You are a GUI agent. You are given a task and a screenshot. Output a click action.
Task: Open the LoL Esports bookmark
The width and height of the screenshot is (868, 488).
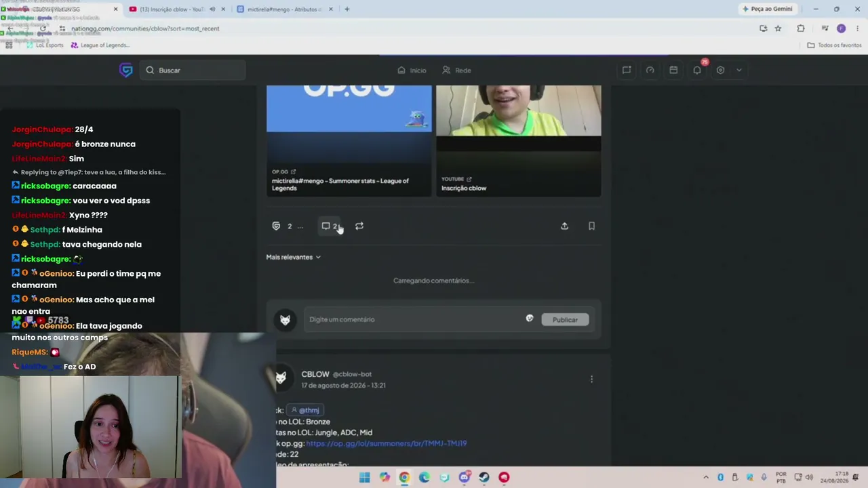[x=44, y=45]
